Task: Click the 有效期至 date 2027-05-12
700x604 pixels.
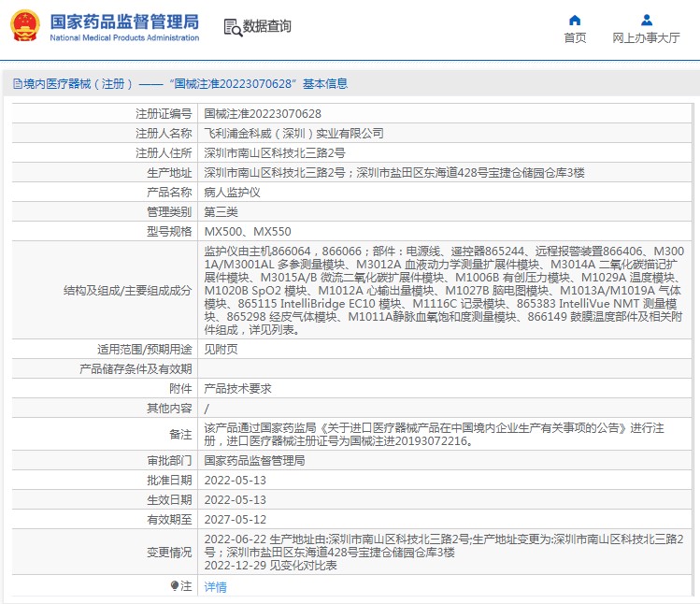Action: [x=235, y=519]
